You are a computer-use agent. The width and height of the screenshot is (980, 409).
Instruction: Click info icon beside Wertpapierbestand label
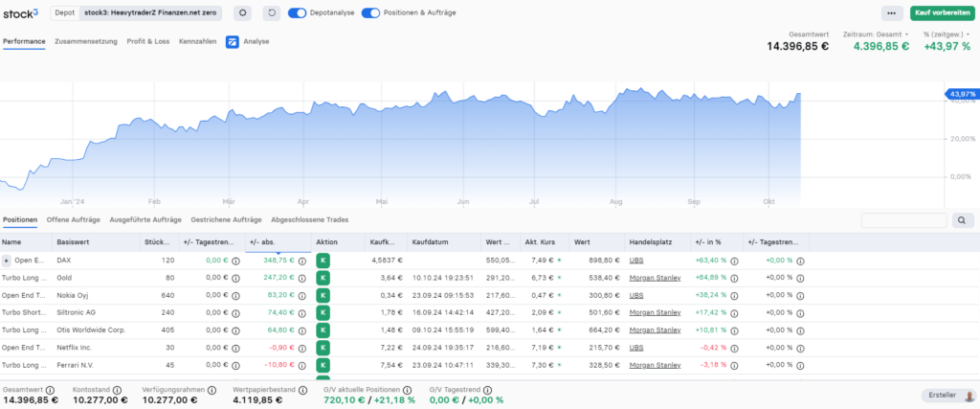tap(303, 390)
